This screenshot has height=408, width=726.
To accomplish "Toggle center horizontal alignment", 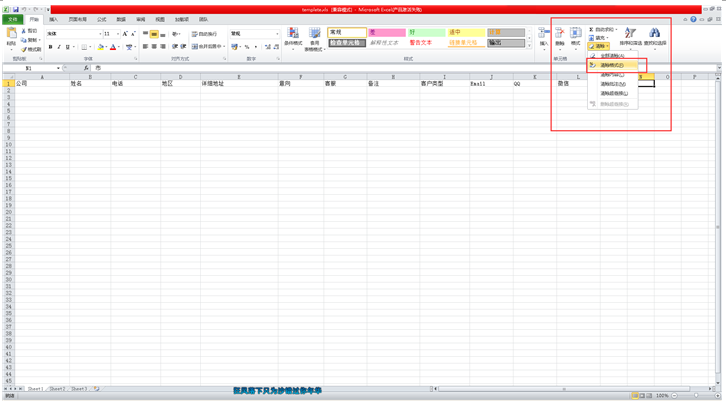I will click(154, 47).
